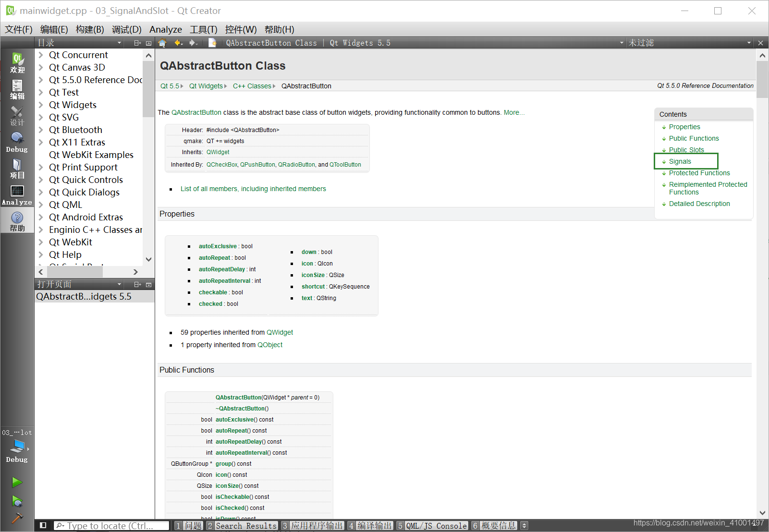Expand the Qt Help tree node
769x532 pixels.
click(41, 254)
